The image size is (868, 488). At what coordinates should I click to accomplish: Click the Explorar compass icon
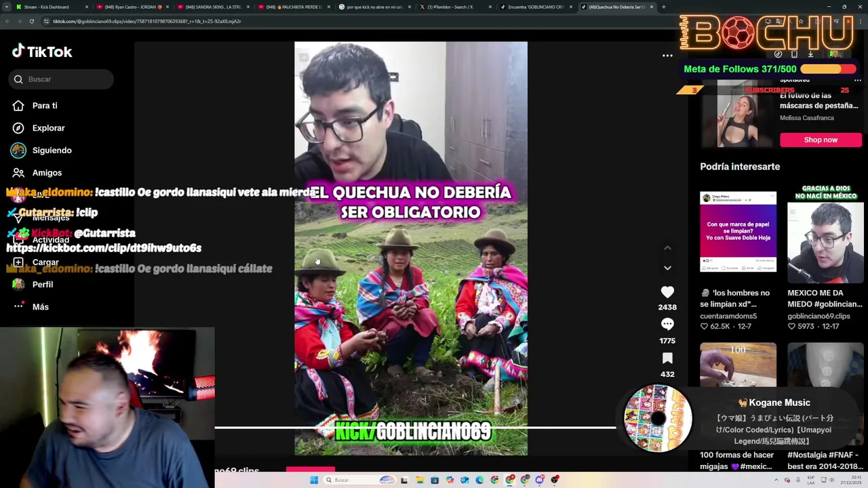click(x=18, y=128)
